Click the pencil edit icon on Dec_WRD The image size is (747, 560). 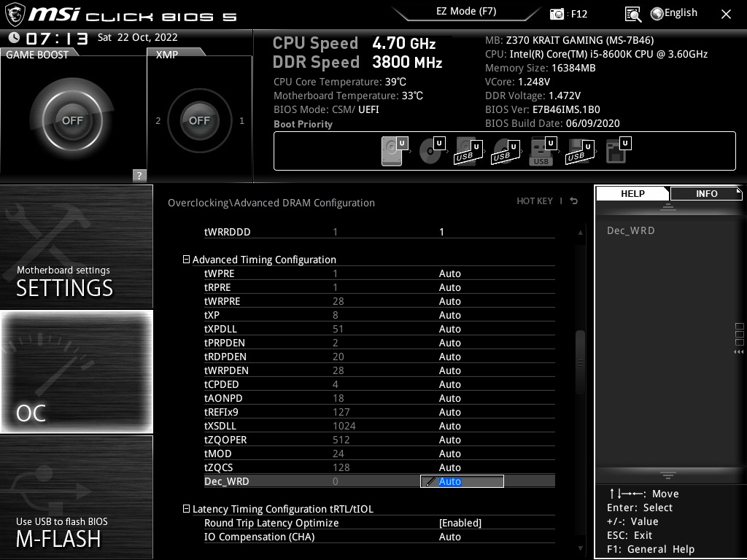pos(430,481)
